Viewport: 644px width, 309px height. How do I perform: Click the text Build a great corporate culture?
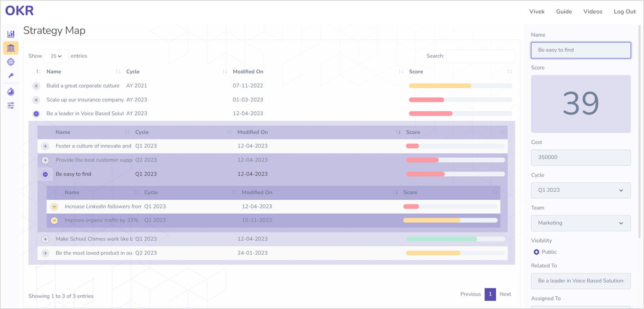point(83,86)
